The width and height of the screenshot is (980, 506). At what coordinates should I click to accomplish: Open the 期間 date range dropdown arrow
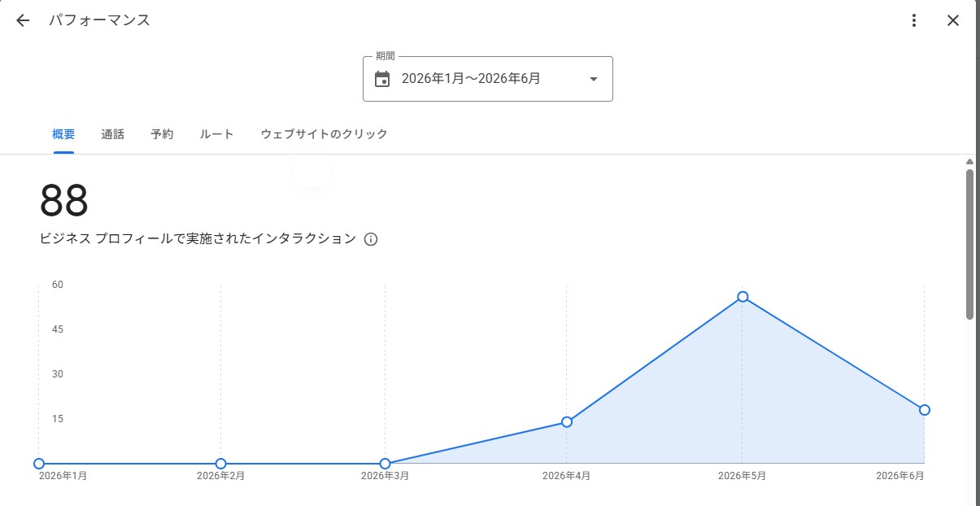coord(593,79)
